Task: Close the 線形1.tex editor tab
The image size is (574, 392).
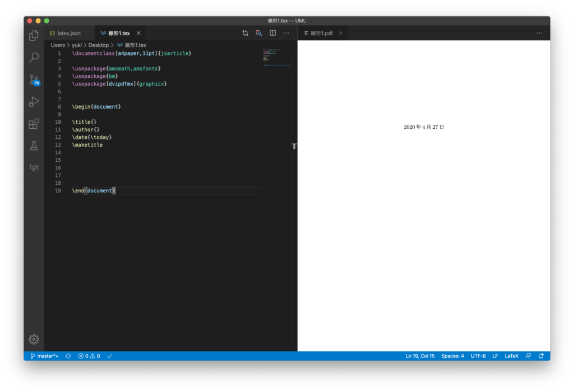Action: pyautogui.click(x=138, y=34)
